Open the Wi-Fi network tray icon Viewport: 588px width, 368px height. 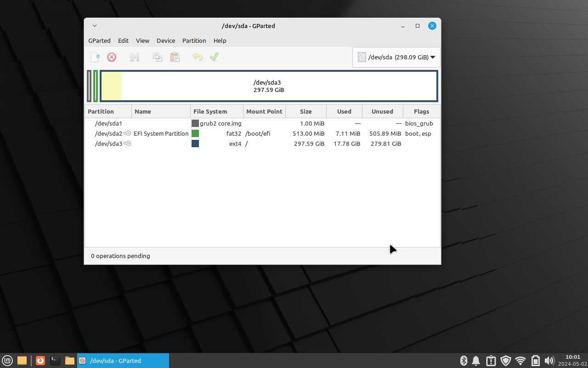(520, 361)
